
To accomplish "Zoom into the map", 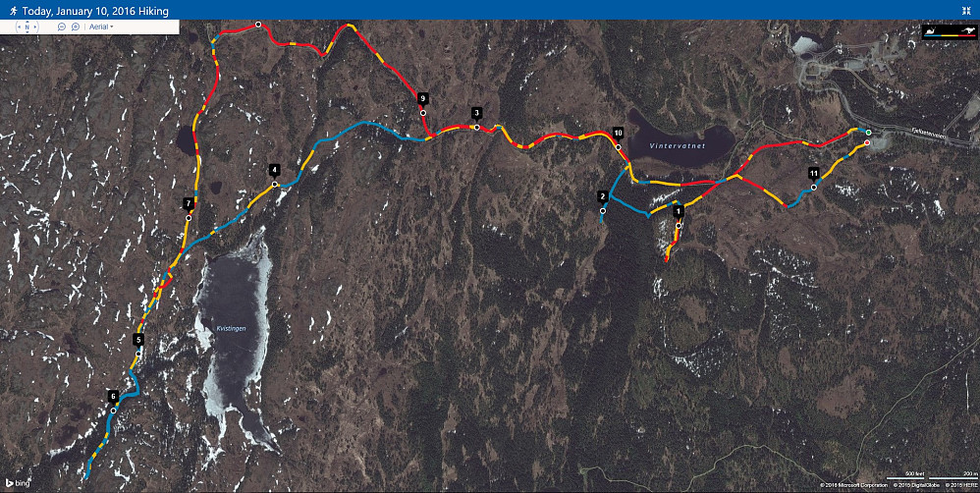I will click(75, 27).
